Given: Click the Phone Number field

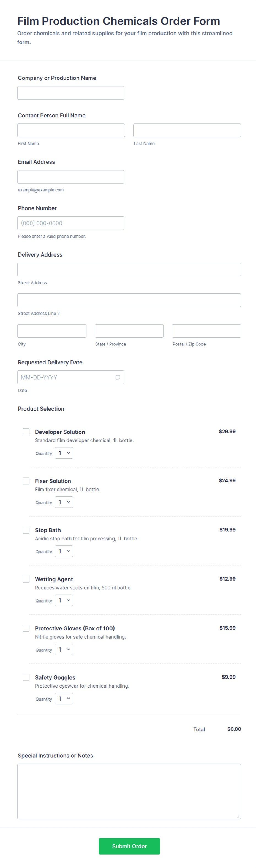Looking at the screenshot, I should pyautogui.click(x=71, y=223).
